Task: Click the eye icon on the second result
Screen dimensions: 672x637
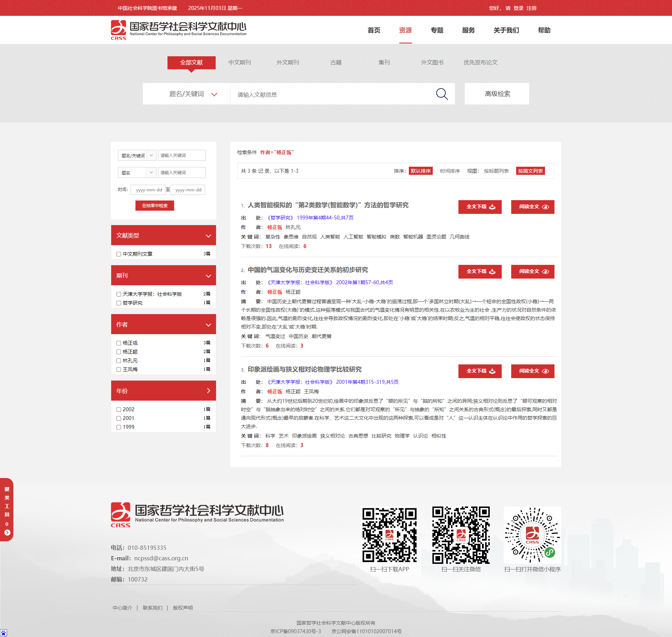Action: point(545,272)
